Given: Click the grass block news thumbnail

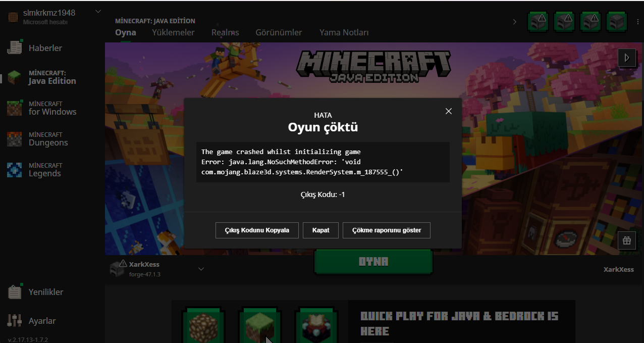Looking at the screenshot, I should (259, 325).
